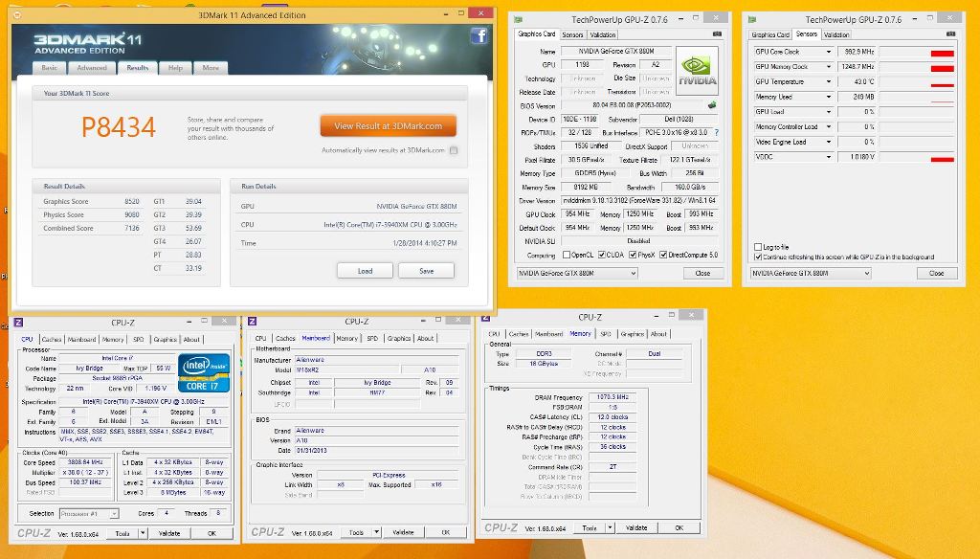Image resolution: width=980 pixels, height=559 pixels.
Task: Toggle the CUDA checkbox in GPU-Z
Action: point(602,256)
